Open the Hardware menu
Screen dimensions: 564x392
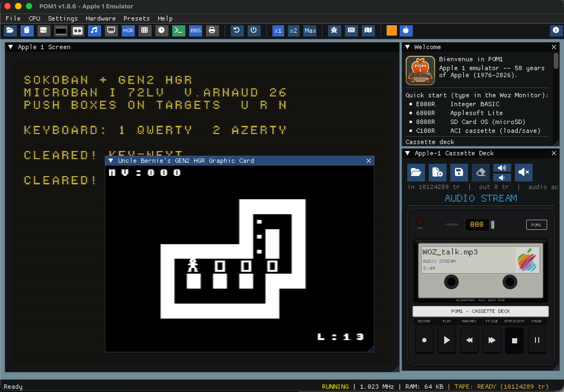click(101, 18)
